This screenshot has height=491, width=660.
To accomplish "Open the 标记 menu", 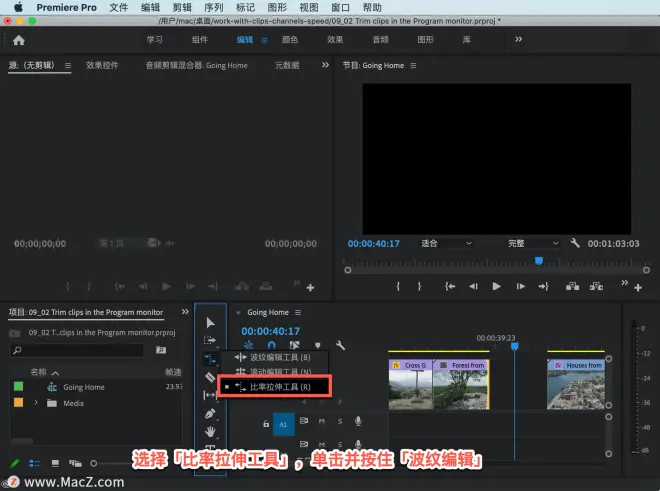I will coord(245,8).
